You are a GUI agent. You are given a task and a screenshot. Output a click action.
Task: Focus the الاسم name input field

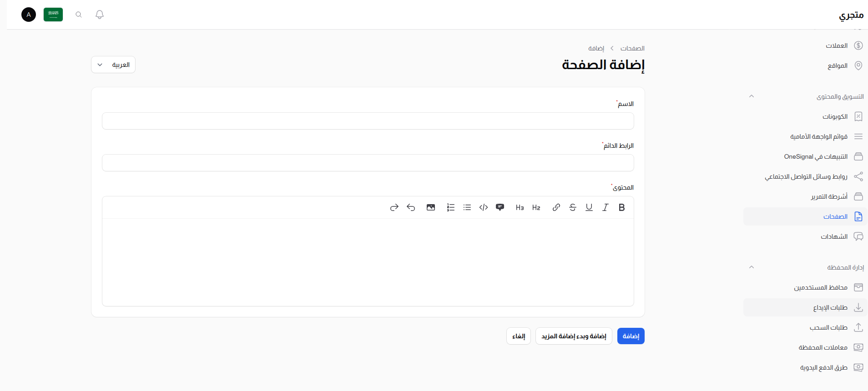pyautogui.click(x=368, y=121)
